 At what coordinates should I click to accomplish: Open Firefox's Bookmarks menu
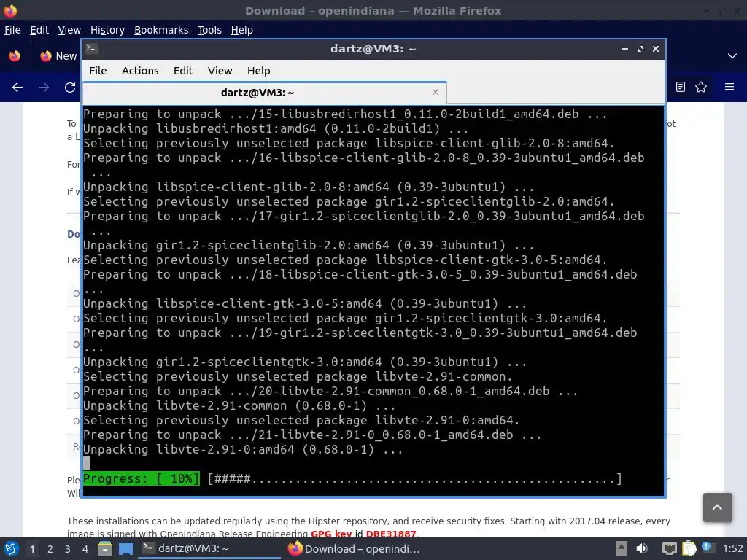(x=161, y=30)
